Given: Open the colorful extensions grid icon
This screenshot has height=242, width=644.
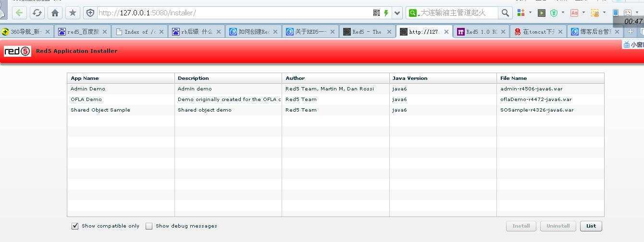Looking at the screenshot, I should (x=521, y=13).
